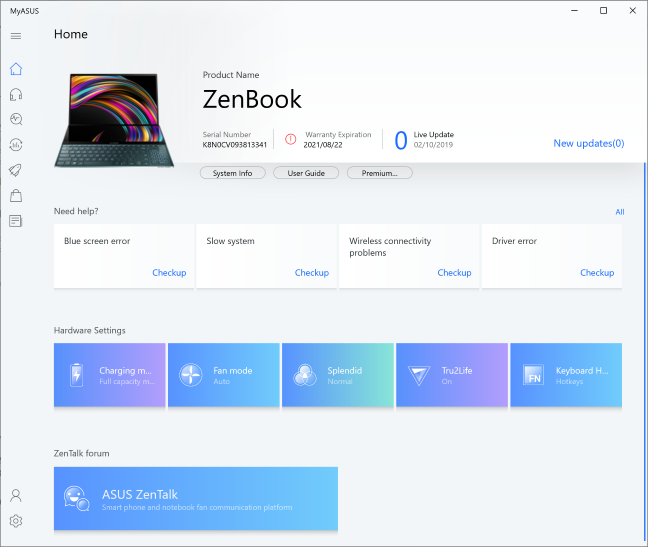Open the rocket icon in sidebar

16,170
